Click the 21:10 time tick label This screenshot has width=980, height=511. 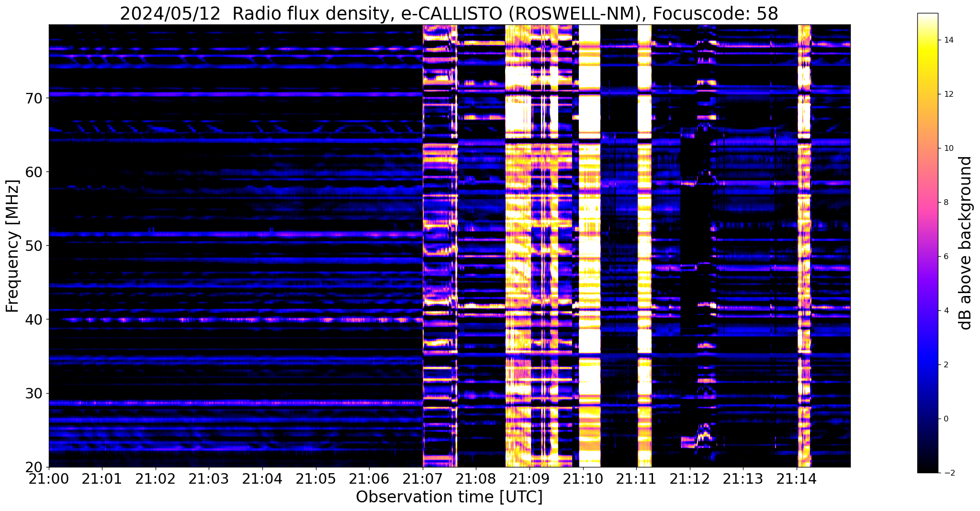coord(583,478)
